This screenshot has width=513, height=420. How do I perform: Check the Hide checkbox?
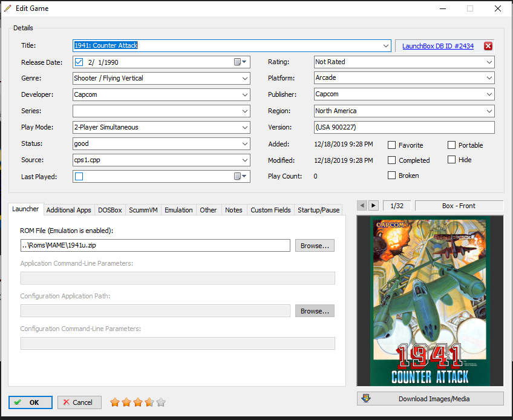click(451, 160)
